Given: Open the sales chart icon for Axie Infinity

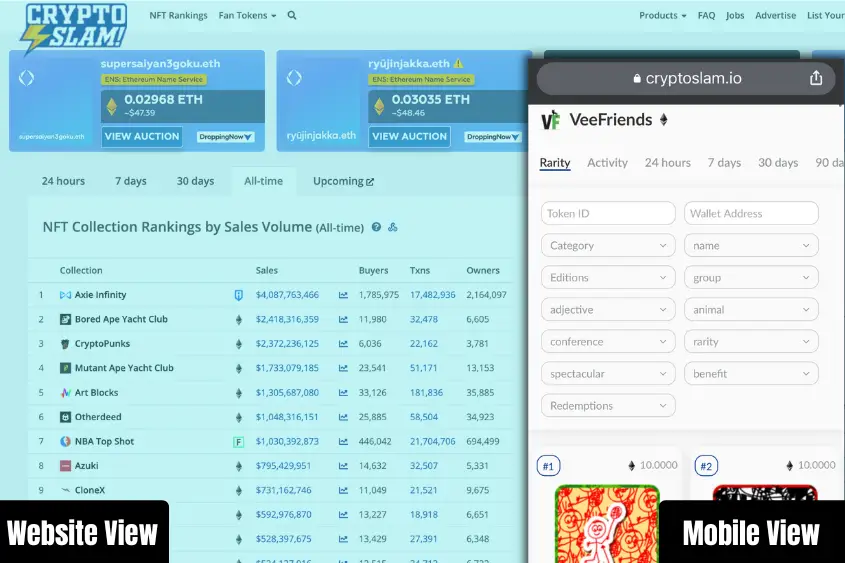Looking at the screenshot, I should 343,295.
